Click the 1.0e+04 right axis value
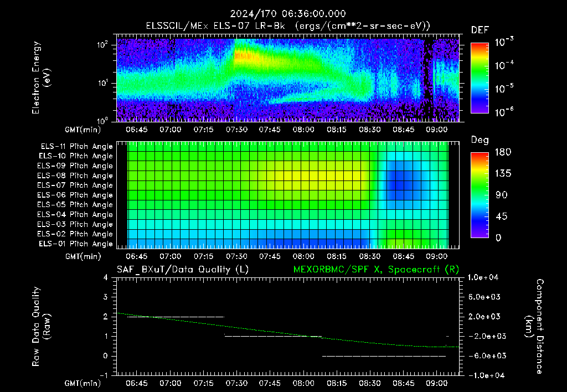Viewport: 567px width, 392px height. click(483, 277)
